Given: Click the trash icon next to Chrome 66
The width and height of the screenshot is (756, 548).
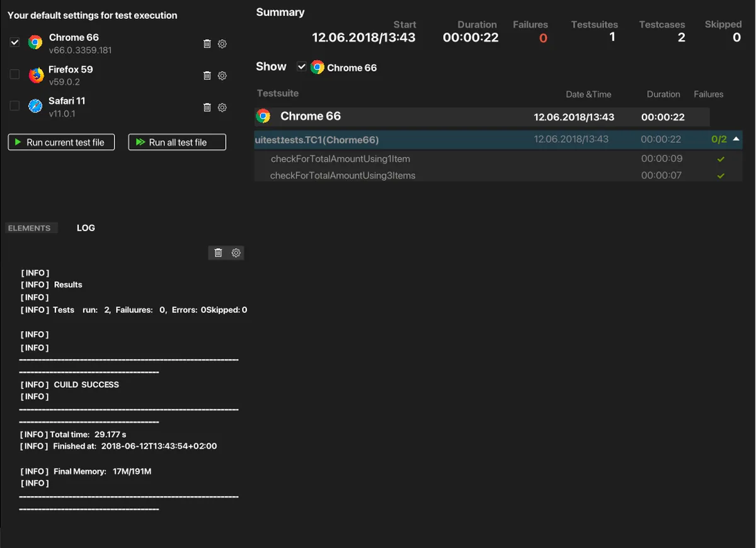Looking at the screenshot, I should [207, 44].
